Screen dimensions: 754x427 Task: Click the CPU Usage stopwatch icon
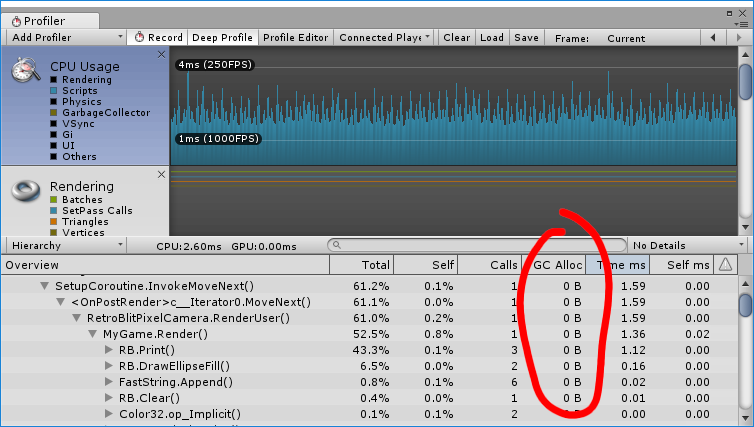(x=26, y=70)
